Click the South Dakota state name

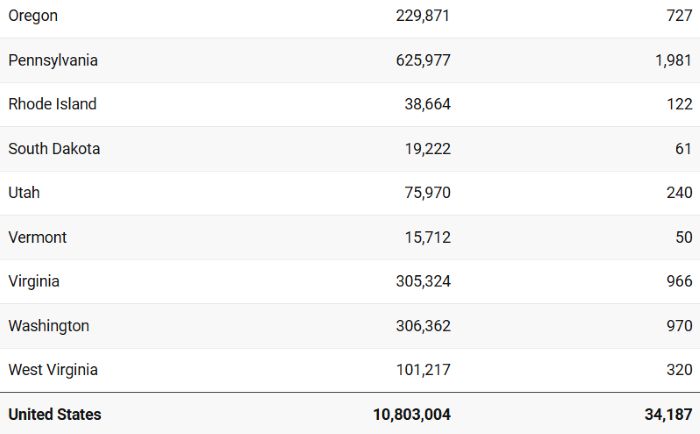click(54, 149)
